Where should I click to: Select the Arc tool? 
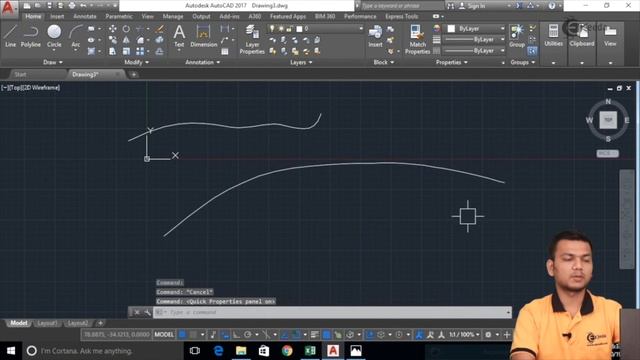pos(76,36)
